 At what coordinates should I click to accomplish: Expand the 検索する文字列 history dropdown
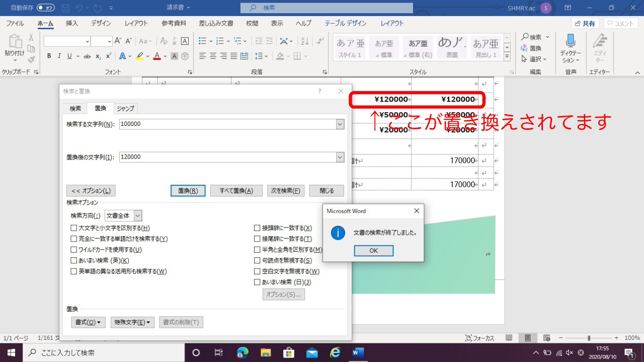pos(340,124)
